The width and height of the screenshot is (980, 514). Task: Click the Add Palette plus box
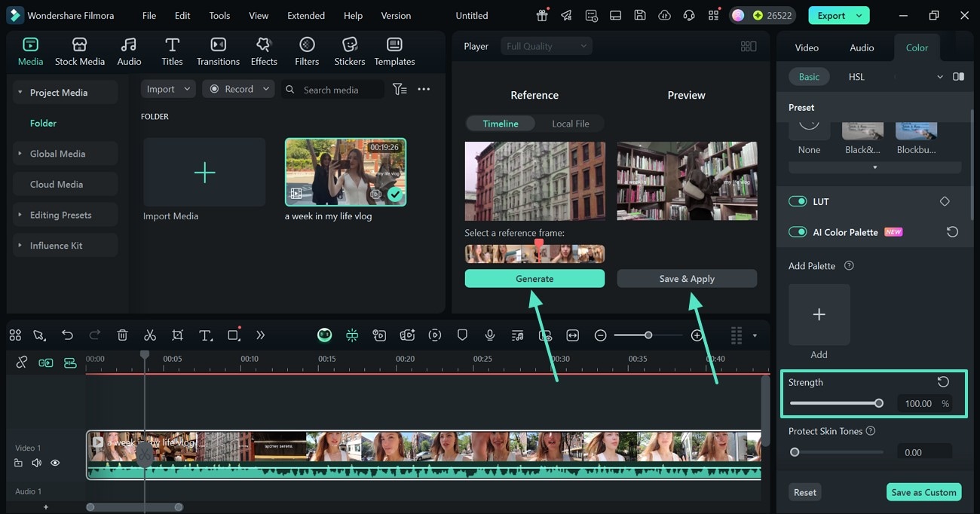(819, 314)
